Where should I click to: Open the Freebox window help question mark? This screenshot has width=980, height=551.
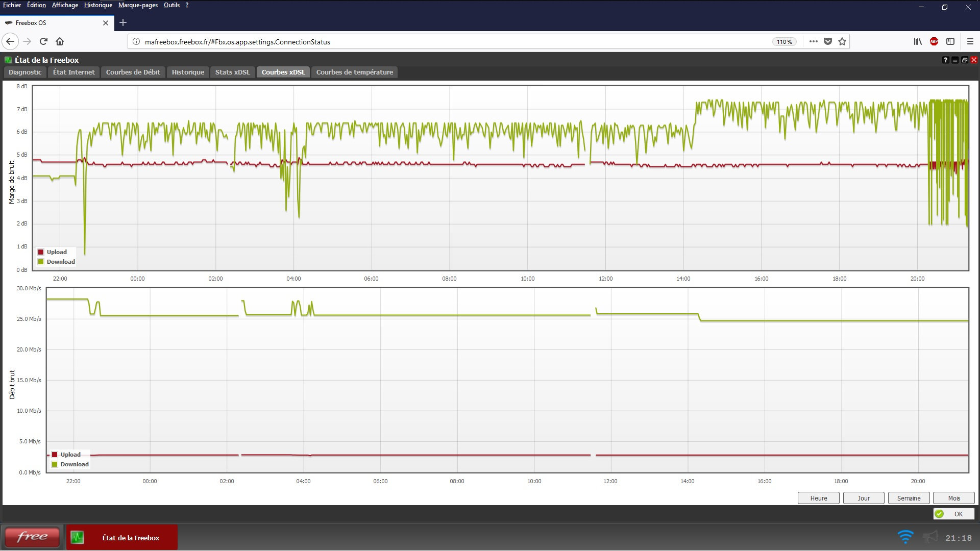tap(945, 60)
